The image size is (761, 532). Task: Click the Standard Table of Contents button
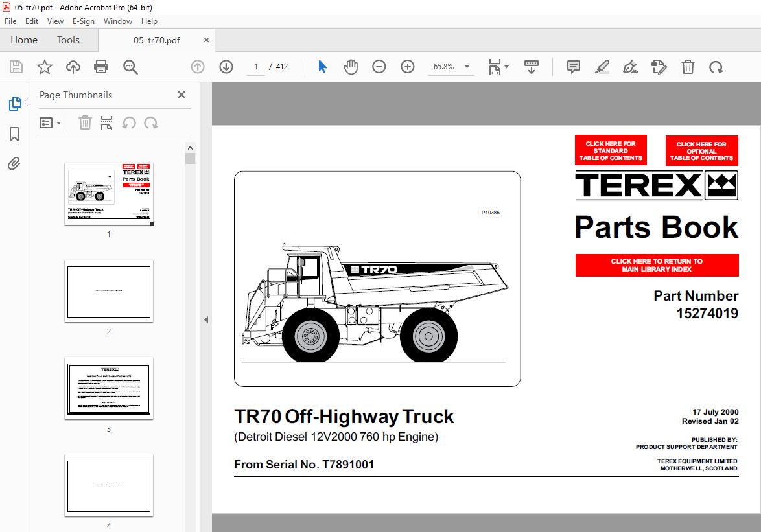point(611,150)
